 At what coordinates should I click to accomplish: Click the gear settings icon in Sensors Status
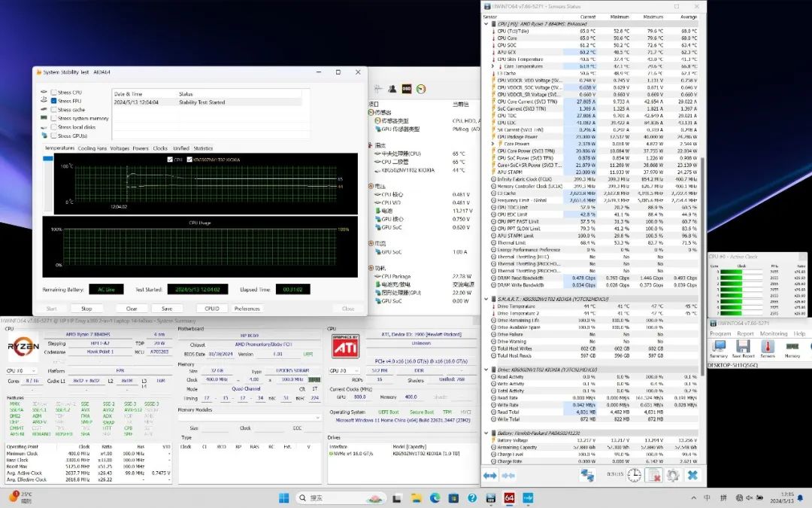[673, 475]
